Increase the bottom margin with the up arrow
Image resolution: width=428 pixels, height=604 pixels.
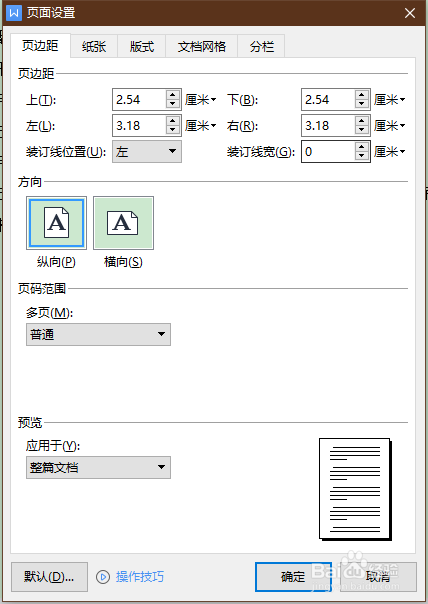point(361,95)
